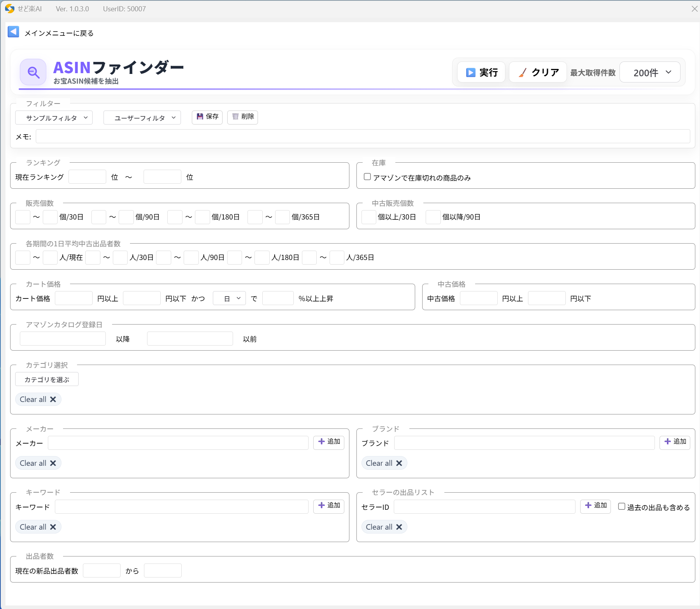Focus the セラーID input field
Screen dimensions: 700x609
(484, 507)
